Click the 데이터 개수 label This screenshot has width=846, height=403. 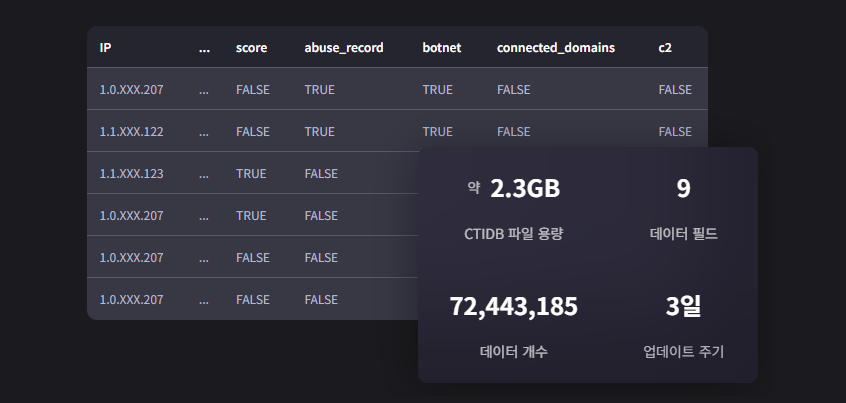[x=514, y=352]
